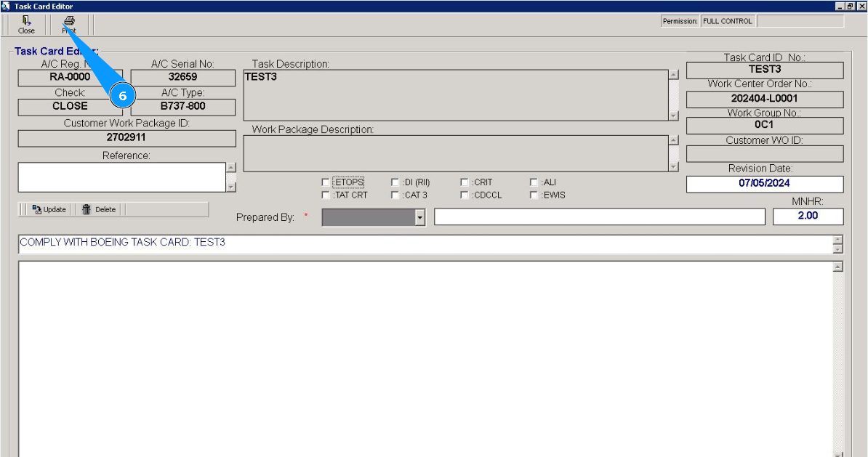Click Work Center Order No 202404-L0001

(x=765, y=99)
